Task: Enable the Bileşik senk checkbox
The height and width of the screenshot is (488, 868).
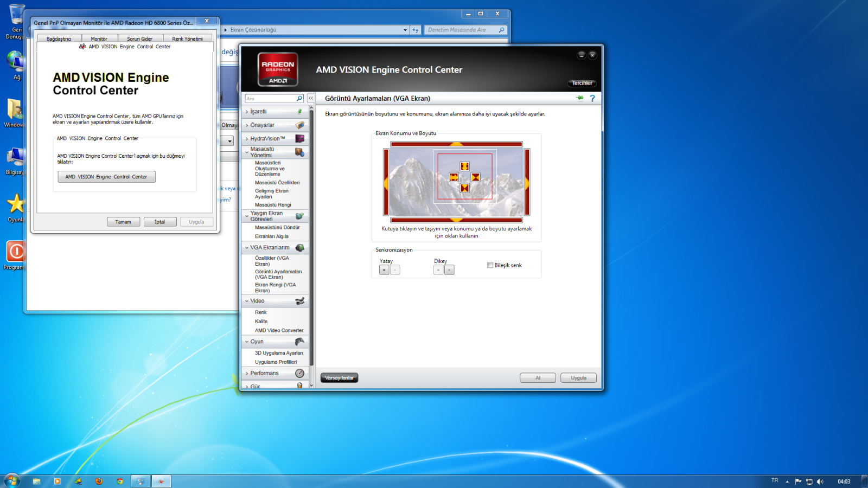Action: [490, 265]
